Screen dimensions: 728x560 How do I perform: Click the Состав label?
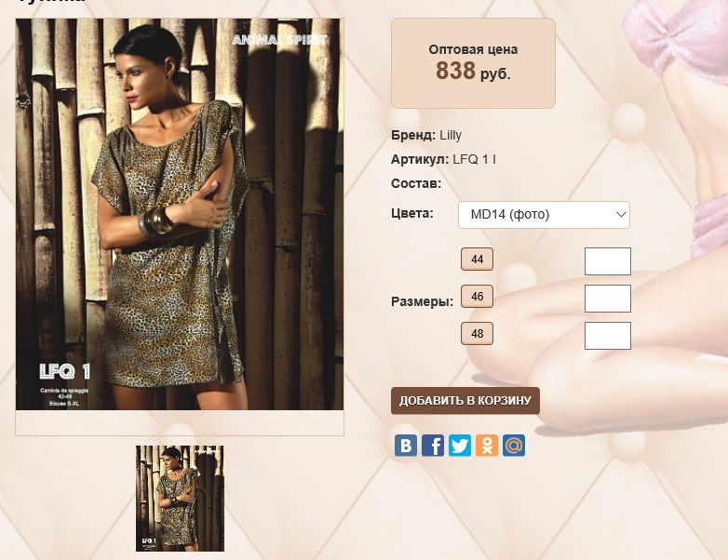tap(416, 183)
